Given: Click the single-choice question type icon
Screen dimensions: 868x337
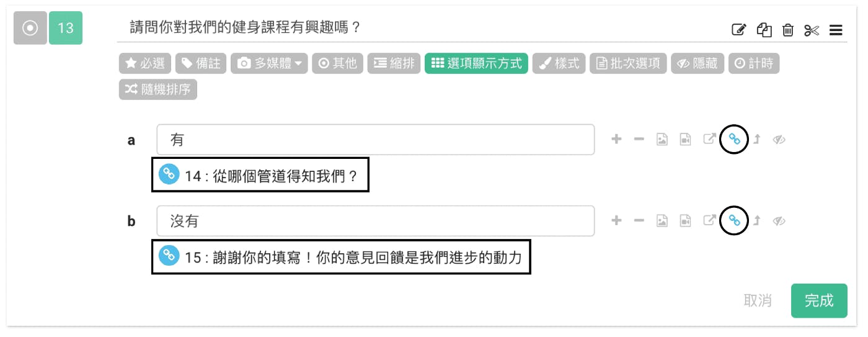Looking at the screenshot, I should (x=30, y=28).
